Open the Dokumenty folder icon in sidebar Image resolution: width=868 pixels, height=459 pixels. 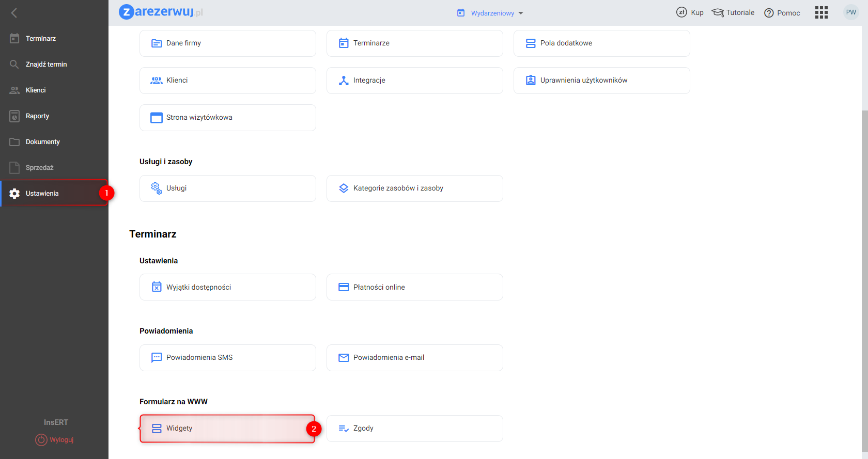14,142
